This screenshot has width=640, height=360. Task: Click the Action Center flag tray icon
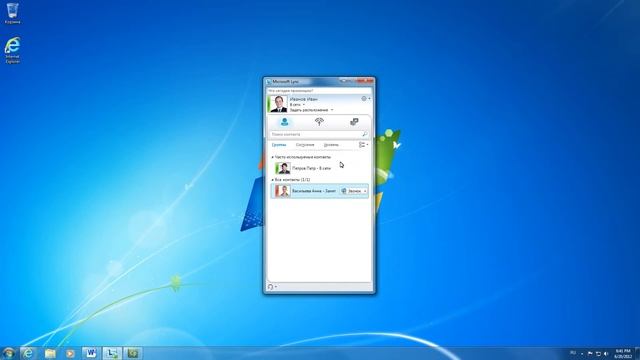590,353
